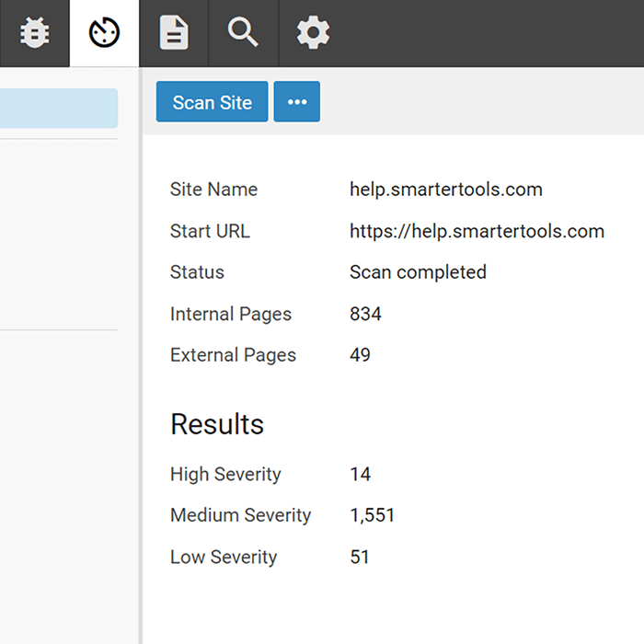Open the bug issues icon tab
This screenshot has width=644, height=644.
tap(34, 33)
